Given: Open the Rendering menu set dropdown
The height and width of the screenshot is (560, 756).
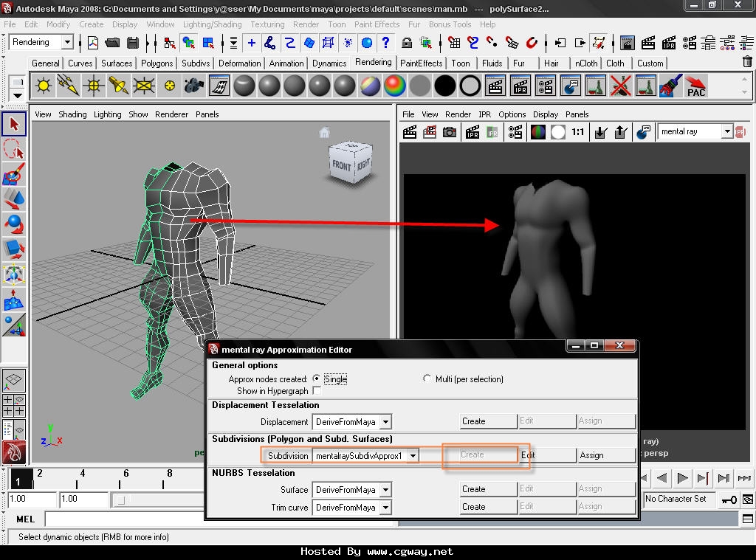Looking at the screenshot, I should (67, 42).
